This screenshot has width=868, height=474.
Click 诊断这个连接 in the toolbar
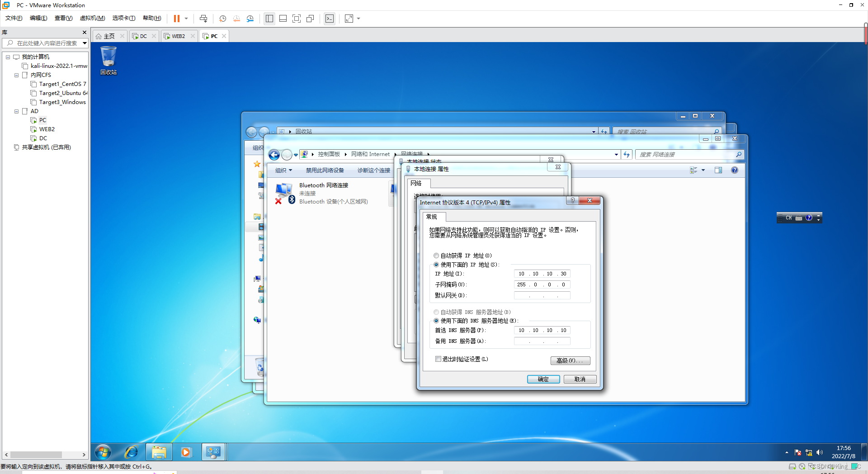374,171
